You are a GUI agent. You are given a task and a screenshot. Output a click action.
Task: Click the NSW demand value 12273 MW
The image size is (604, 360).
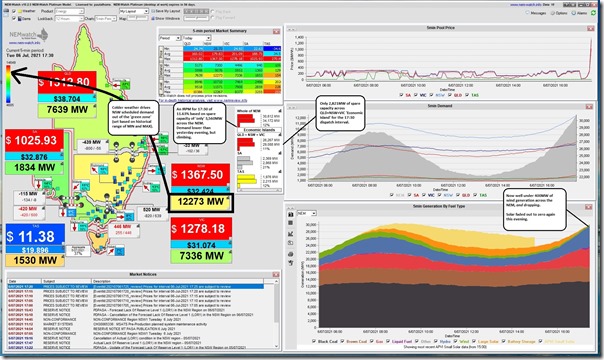point(201,201)
